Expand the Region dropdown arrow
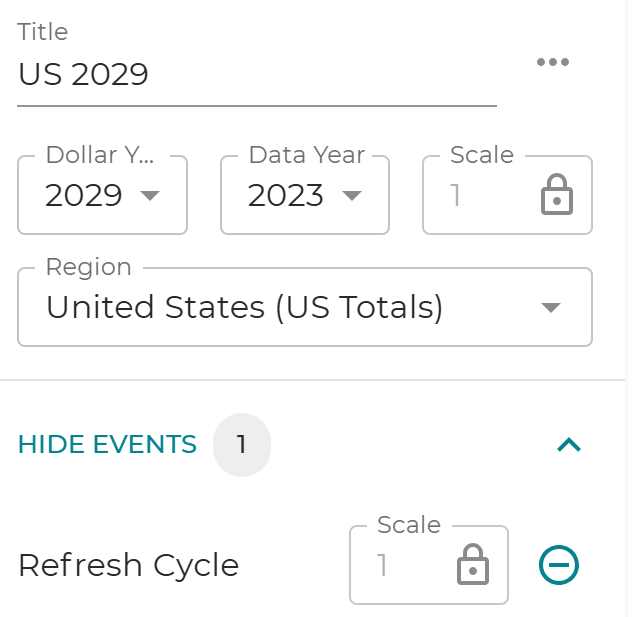Image resolution: width=642 pixels, height=617 pixels. 550,308
